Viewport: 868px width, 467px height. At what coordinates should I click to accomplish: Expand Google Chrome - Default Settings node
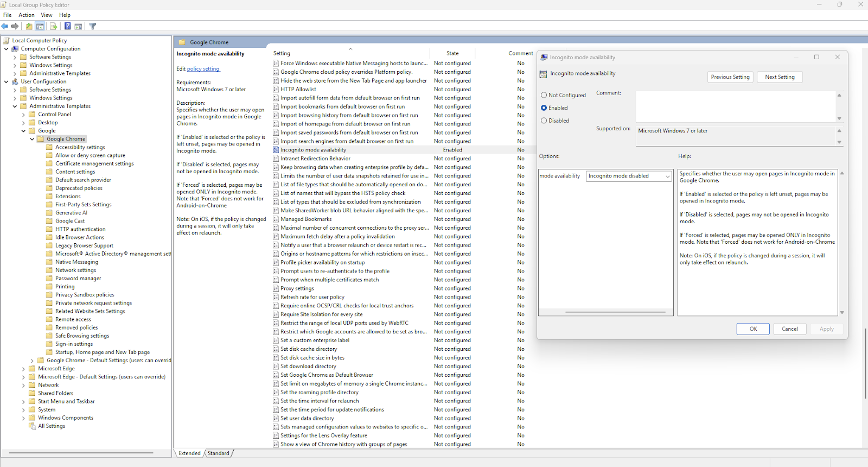click(x=32, y=361)
